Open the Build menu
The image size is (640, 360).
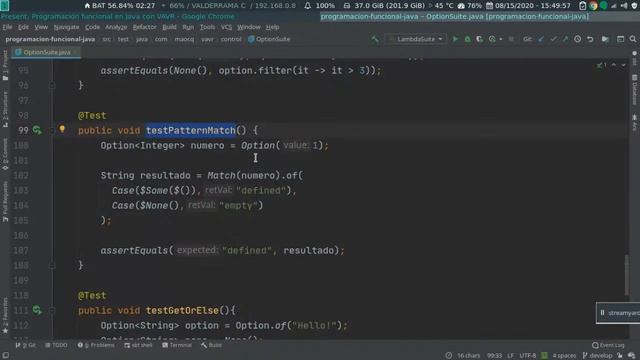pos(169,27)
